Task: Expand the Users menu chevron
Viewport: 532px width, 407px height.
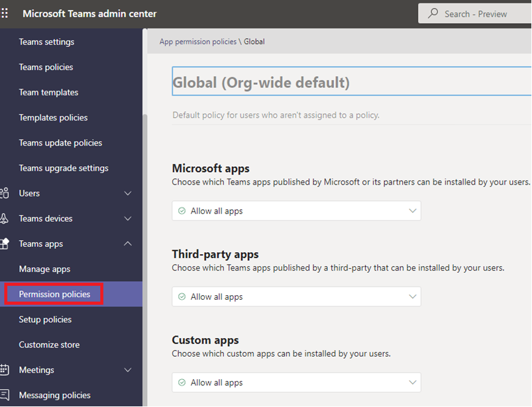Action: point(128,193)
